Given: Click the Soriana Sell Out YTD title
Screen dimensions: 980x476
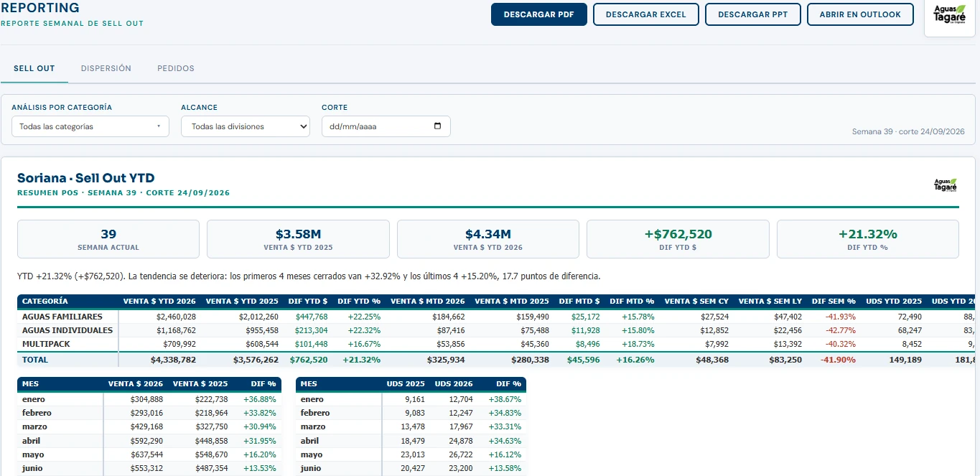Looking at the screenshot, I should (x=86, y=178).
